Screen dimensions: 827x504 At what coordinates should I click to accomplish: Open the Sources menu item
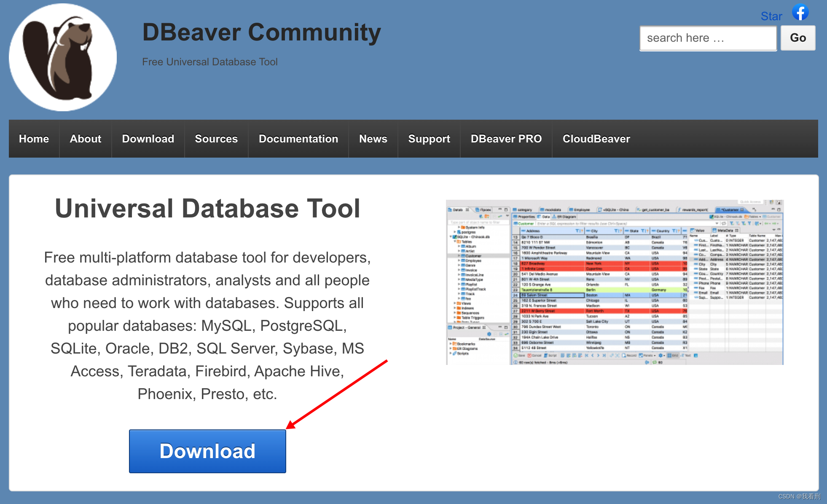(216, 139)
